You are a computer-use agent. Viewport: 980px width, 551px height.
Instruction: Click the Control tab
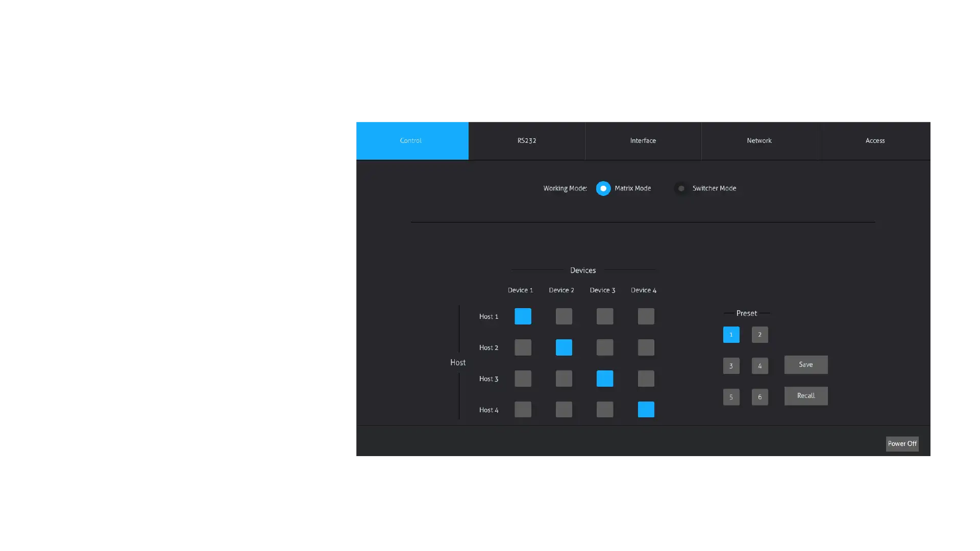click(411, 140)
